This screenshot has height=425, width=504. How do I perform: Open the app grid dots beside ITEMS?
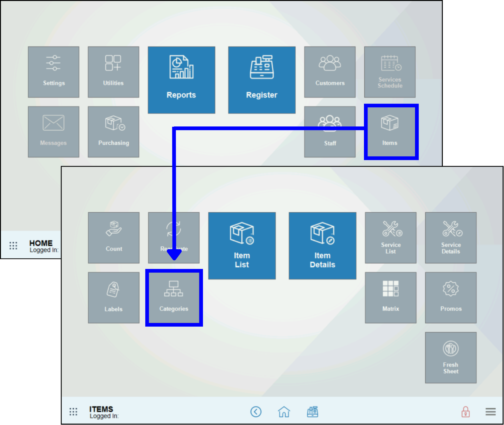[x=73, y=412]
